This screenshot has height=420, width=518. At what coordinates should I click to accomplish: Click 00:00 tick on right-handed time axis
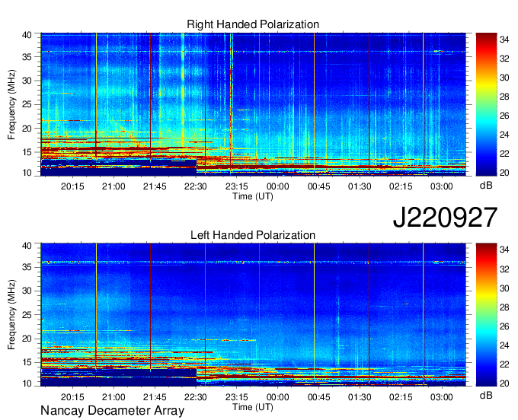tap(278, 186)
